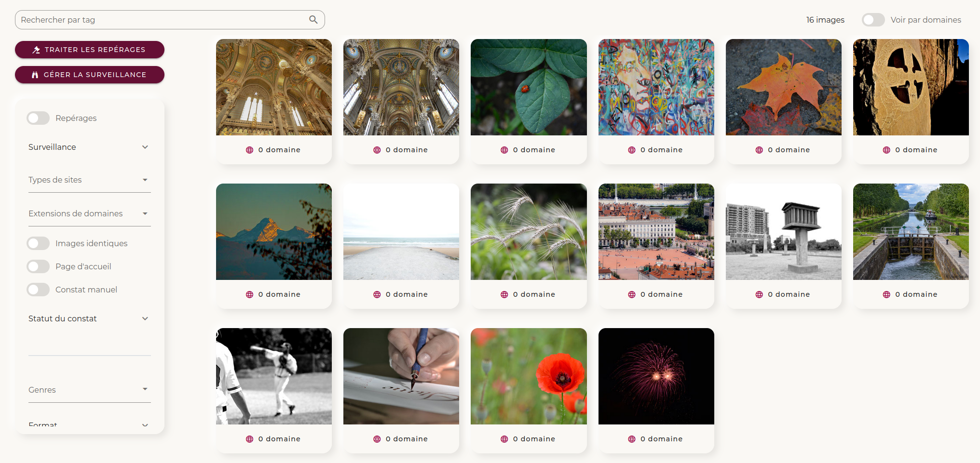
Task: Toggle Voir par domaines view
Action: click(873, 20)
